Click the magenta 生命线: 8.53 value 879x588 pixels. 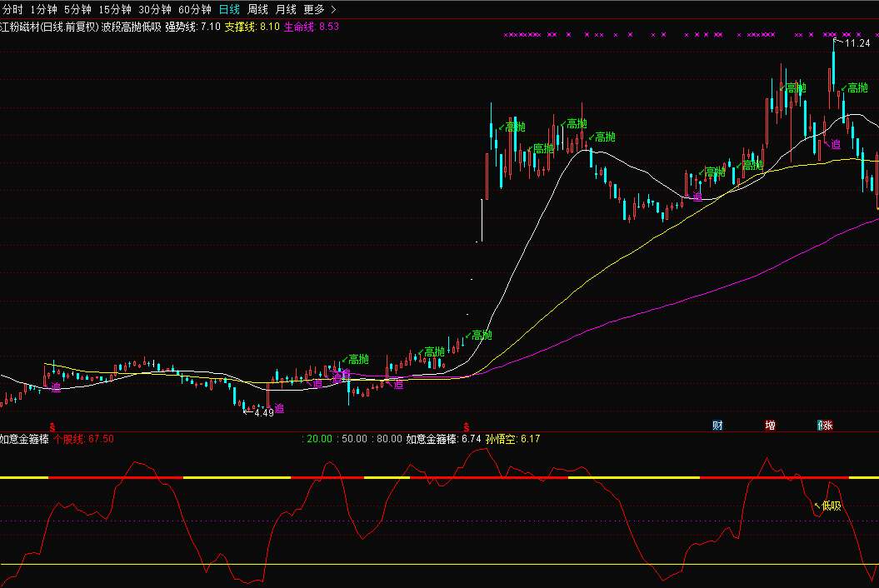[311, 27]
